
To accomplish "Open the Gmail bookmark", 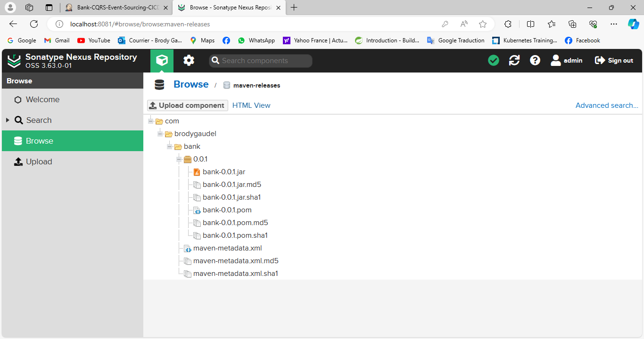I will pos(57,40).
